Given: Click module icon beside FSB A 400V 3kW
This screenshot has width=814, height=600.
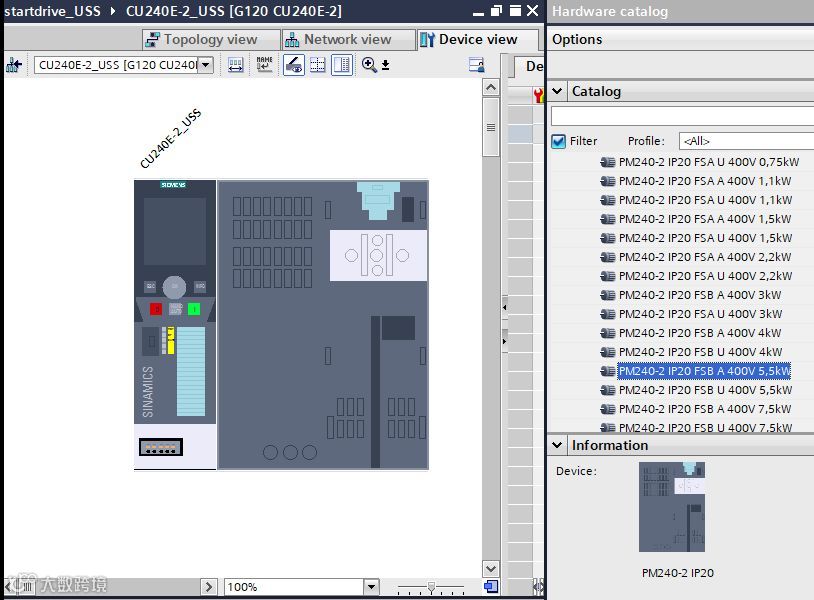Looking at the screenshot, I should click(607, 295).
